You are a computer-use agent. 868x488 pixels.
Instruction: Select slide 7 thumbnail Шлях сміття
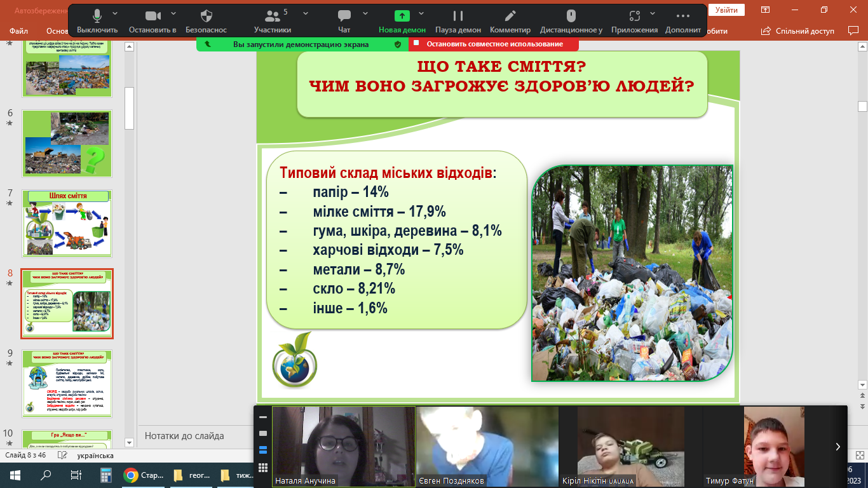click(x=67, y=224)
